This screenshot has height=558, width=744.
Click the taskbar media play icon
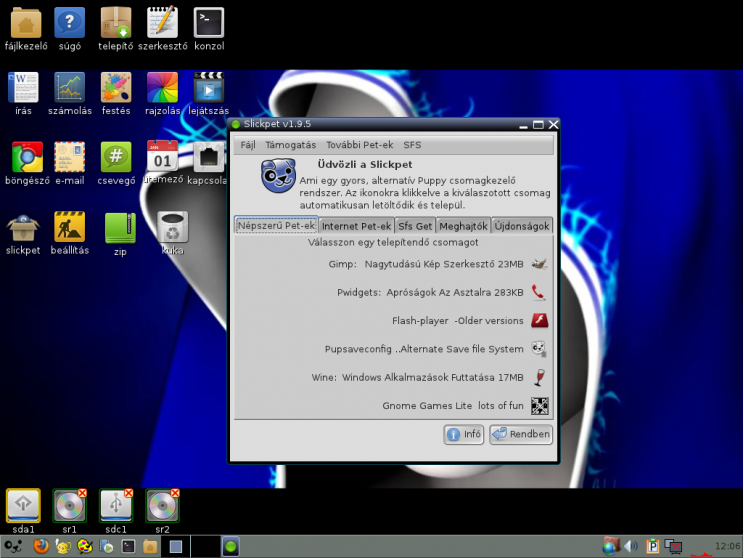coord(106,547)
